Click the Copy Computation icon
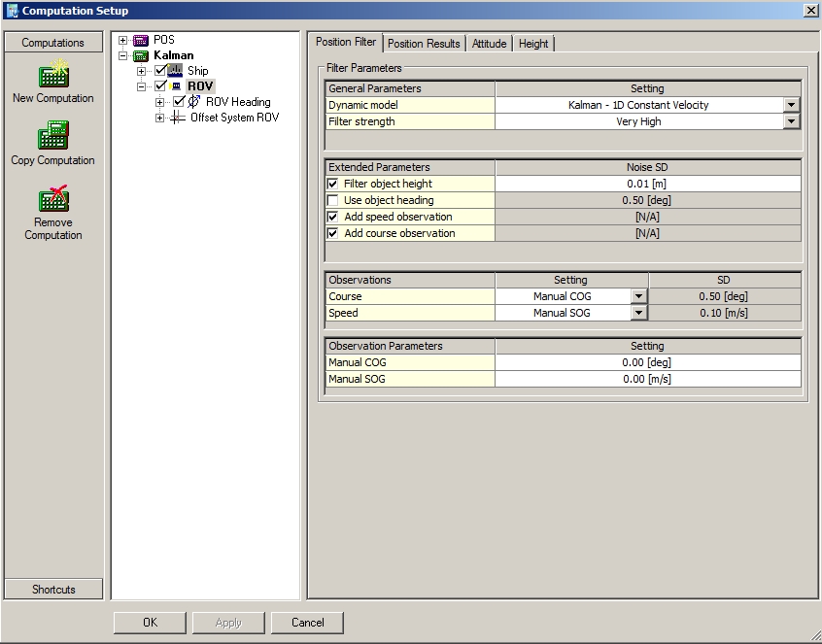The height and width of the screenshot is (644, 822). click(52, 136)
